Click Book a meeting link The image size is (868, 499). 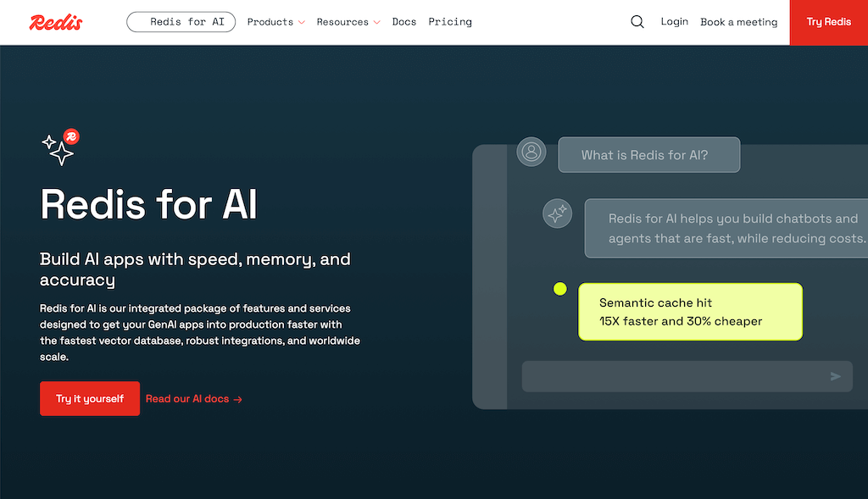pos(738,22)
